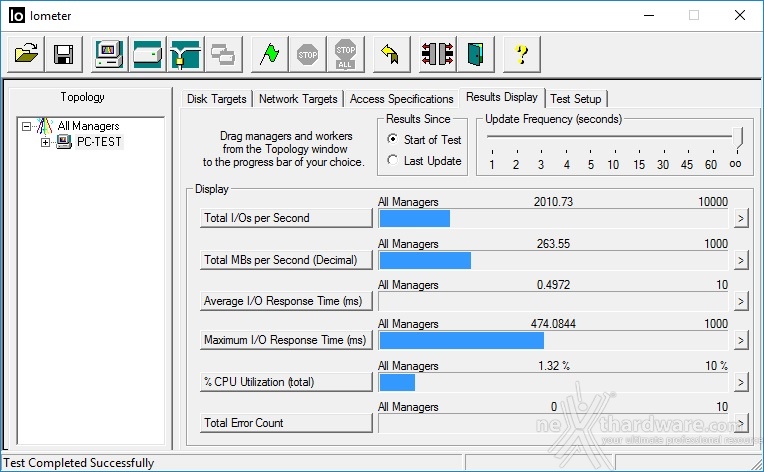Start tests with the green flag
The image size is (764, 472).
(269, 54)
